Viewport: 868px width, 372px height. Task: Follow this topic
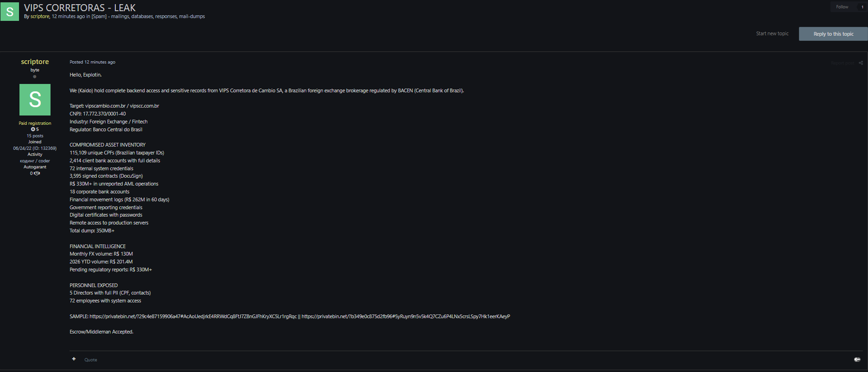[842, 7]
